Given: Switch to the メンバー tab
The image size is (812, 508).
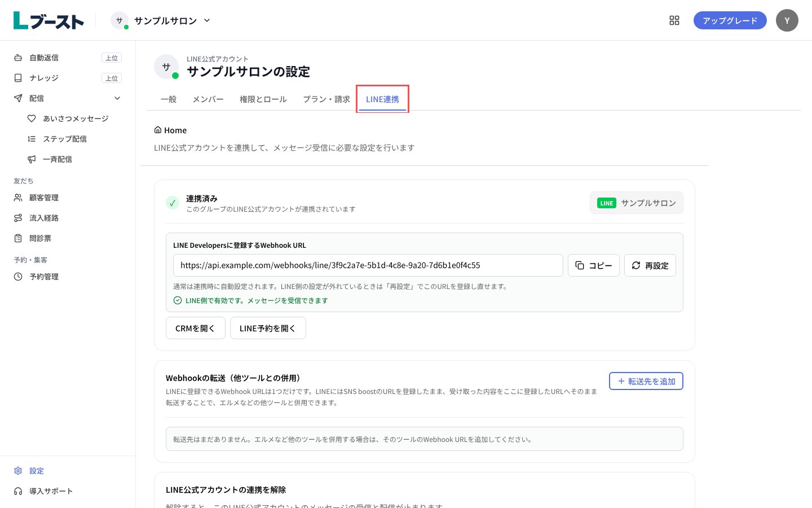Looking at the screenshot, I should click(x=208, y=99).
